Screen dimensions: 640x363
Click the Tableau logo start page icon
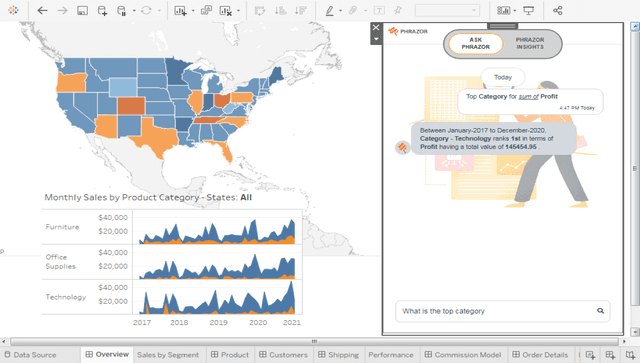[x=13, y=10]
